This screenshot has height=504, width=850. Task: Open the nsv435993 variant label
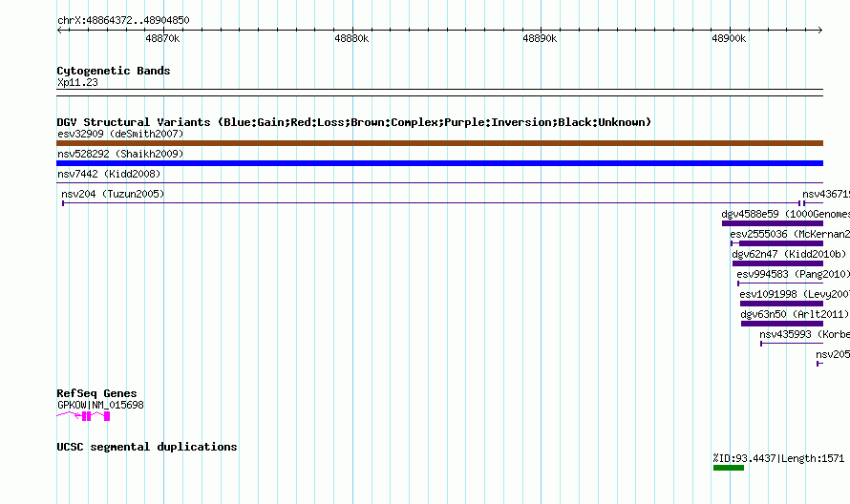pyautogui.click(x=804, y=334)
